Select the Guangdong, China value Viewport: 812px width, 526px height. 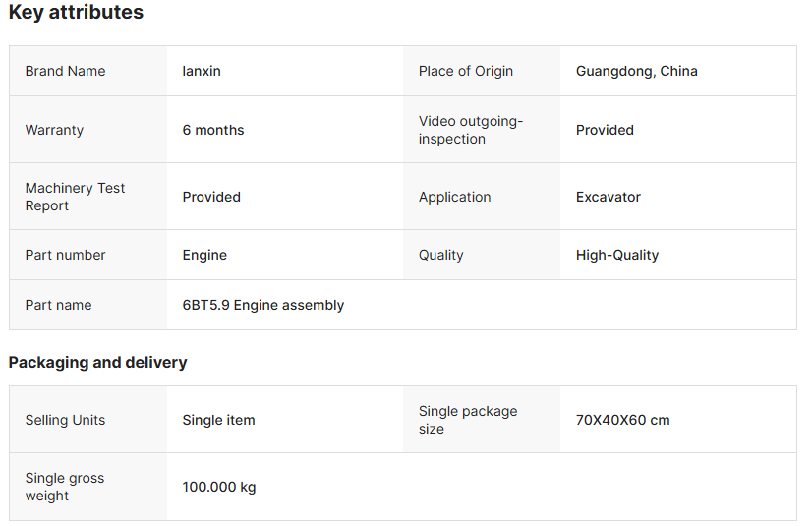[636, 71]
